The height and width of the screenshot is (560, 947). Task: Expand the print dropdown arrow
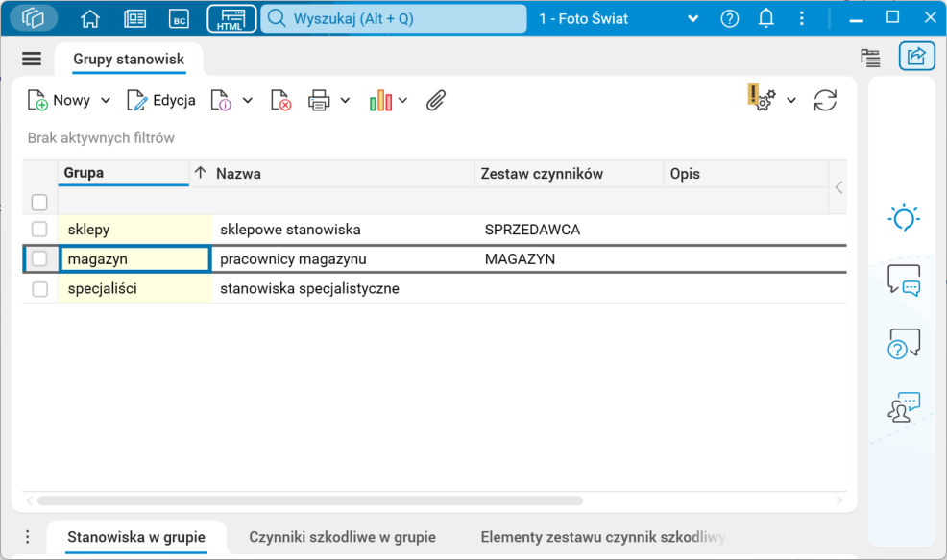coord(347,100)
